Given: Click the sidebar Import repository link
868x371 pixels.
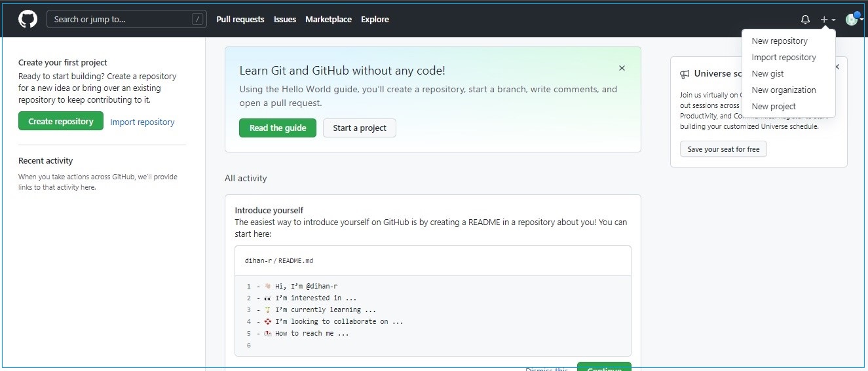Looking at the screenshot, I should pyautogui.click(x=142, y=122).
